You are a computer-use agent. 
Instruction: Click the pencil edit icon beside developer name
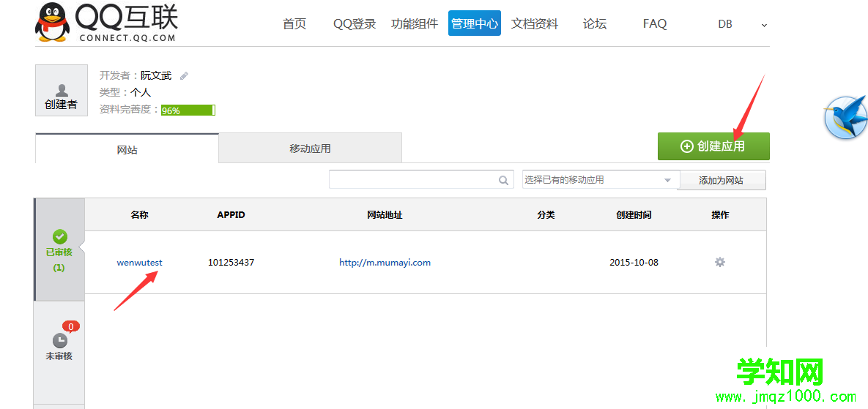click(x=185, y=75)
